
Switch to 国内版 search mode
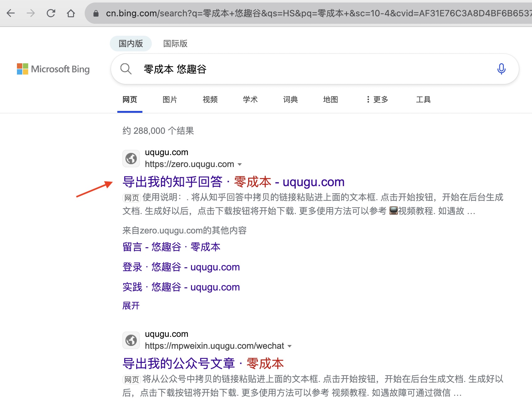pyautogui.click(x=131, y=44)
